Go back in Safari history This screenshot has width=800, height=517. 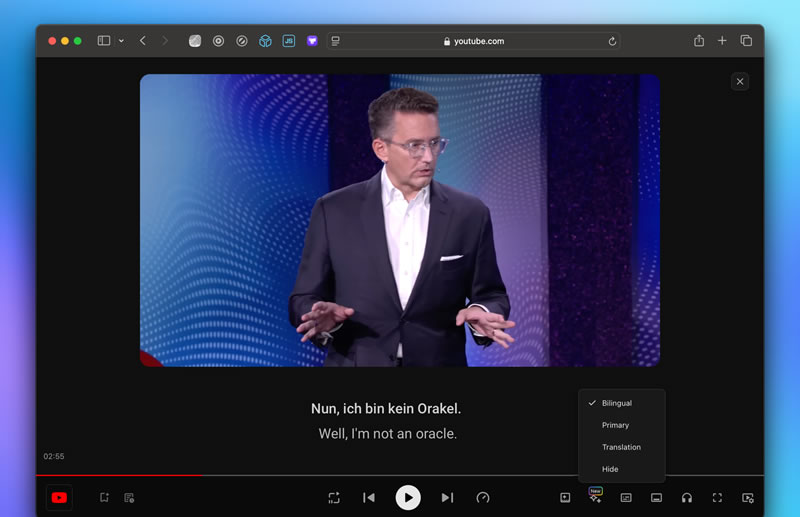pyautogui.click(x=143, y=41)
